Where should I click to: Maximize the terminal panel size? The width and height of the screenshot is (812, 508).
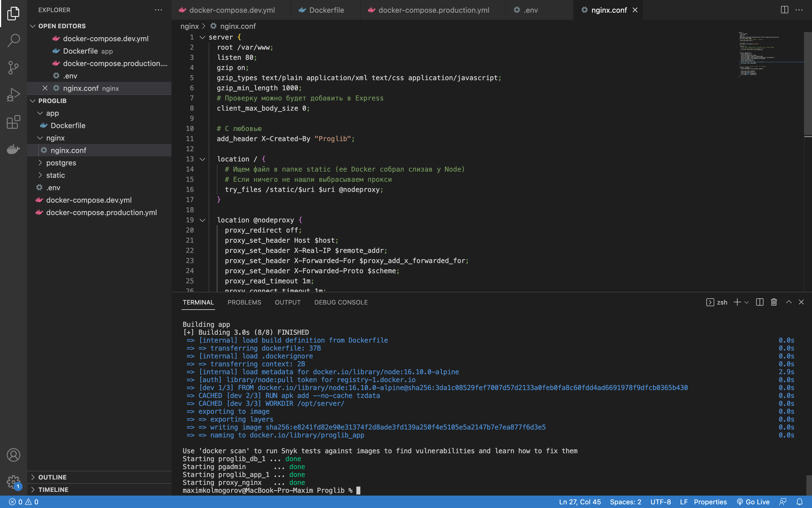pyautogui.click(x=789, y=302)
